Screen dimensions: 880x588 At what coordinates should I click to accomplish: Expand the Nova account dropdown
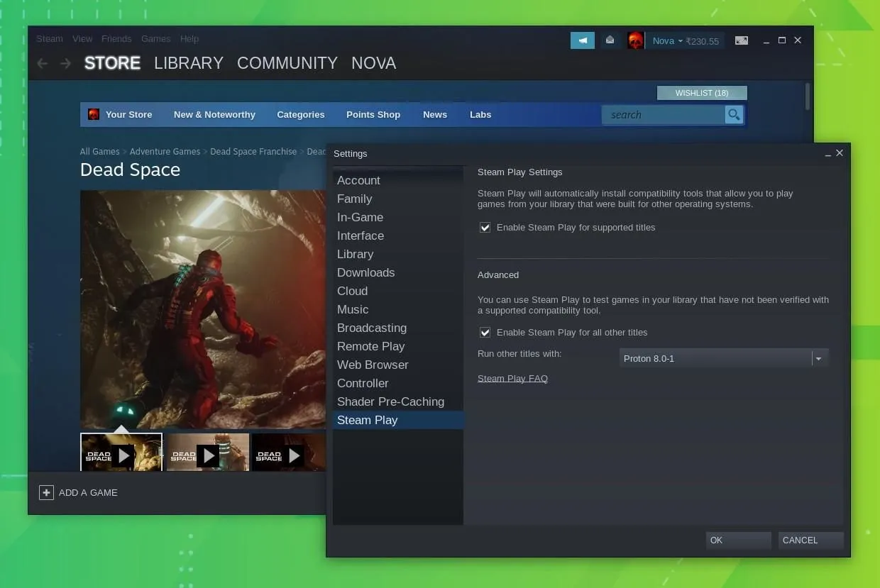point(664,40)
